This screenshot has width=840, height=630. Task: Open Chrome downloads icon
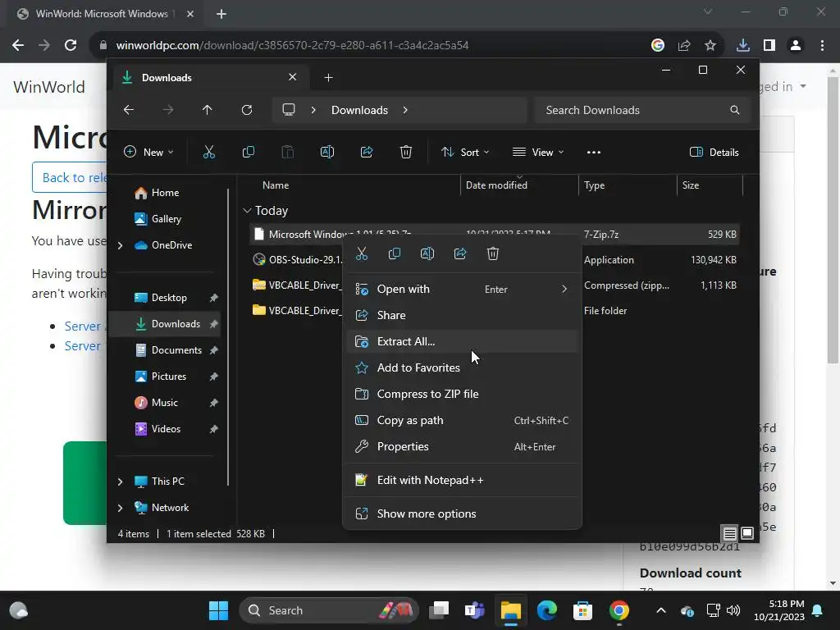click(743, 46)
